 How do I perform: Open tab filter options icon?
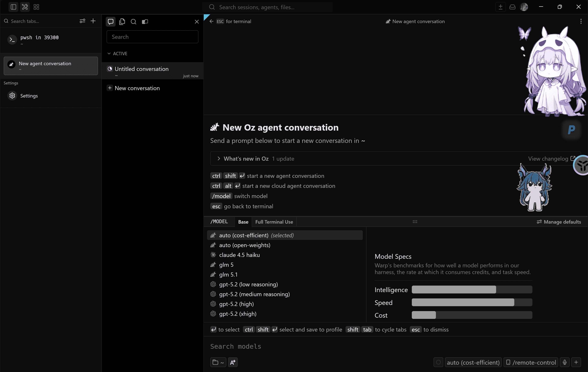point(82,21)
